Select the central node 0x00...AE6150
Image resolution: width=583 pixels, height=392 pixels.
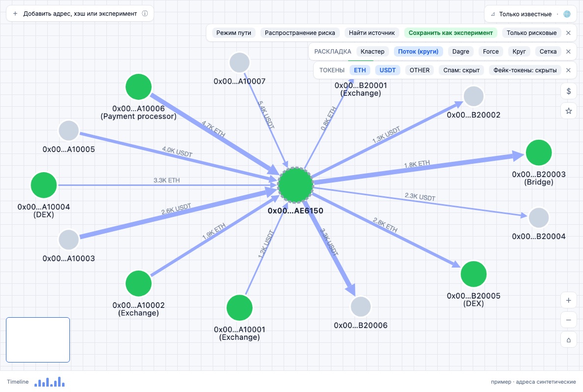pyautogui.click(x=295, y=185)
